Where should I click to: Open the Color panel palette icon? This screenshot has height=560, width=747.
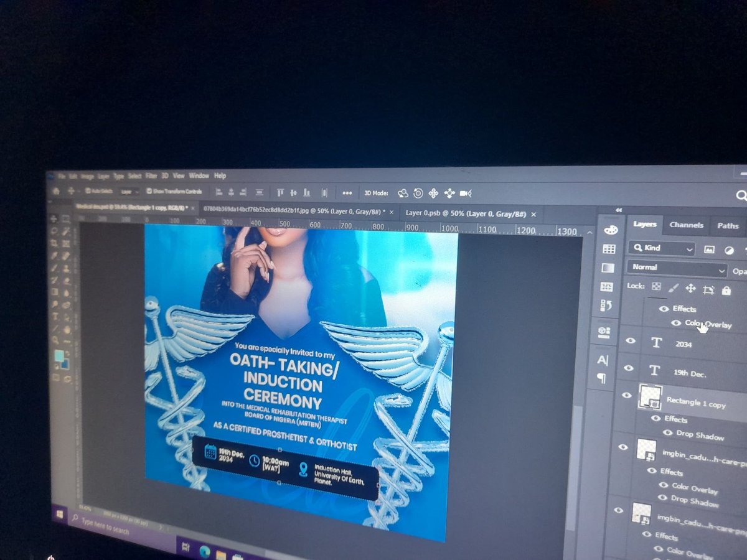(x=611, y=230)
